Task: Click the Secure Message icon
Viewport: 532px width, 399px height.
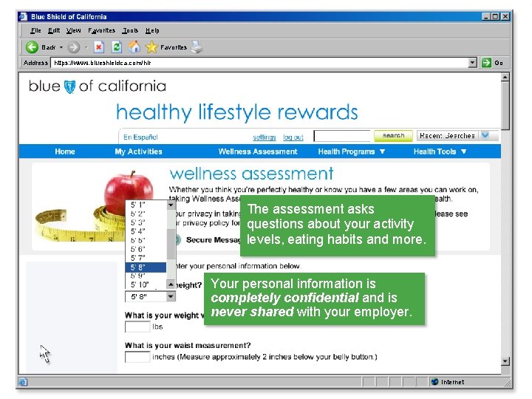Action: [x=177, y=240]
